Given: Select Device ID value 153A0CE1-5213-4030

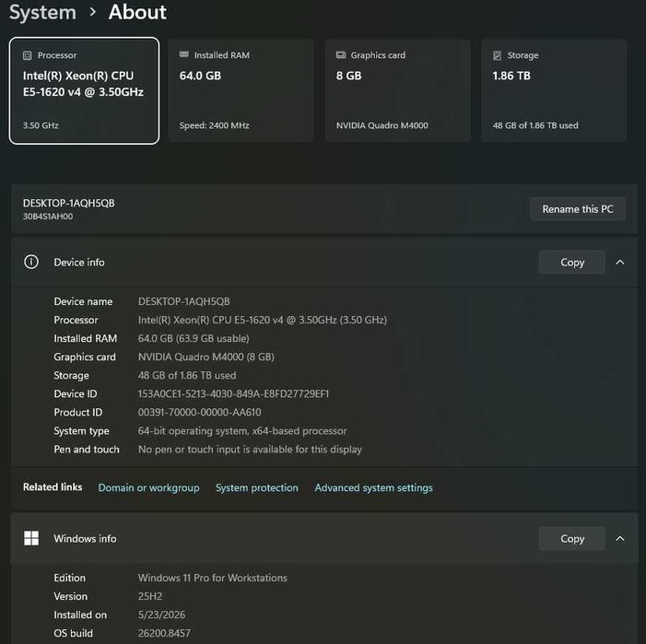Looking at the screenshot, I should pos(233,394).
